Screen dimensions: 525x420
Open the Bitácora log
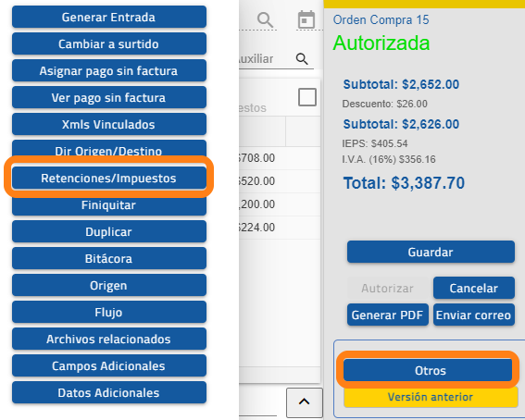coord(109,258)
